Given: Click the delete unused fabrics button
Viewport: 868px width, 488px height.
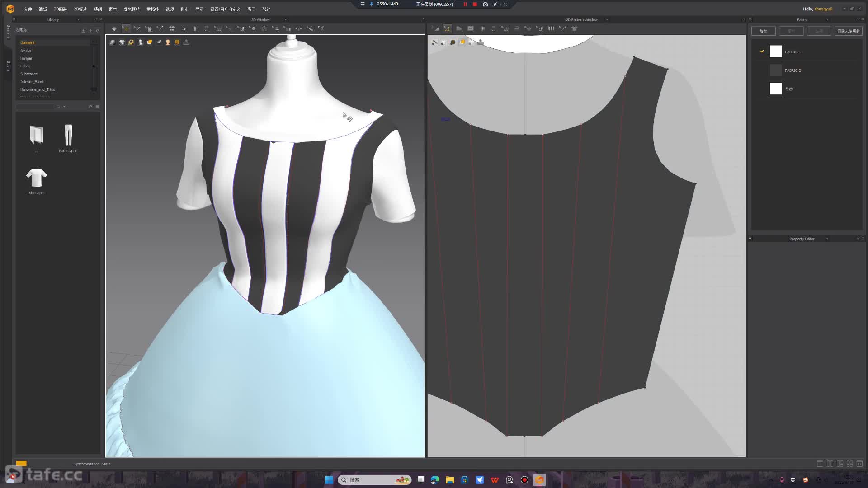Looking at the screenshot, I should pyautogui.click(x=849, y=31).
